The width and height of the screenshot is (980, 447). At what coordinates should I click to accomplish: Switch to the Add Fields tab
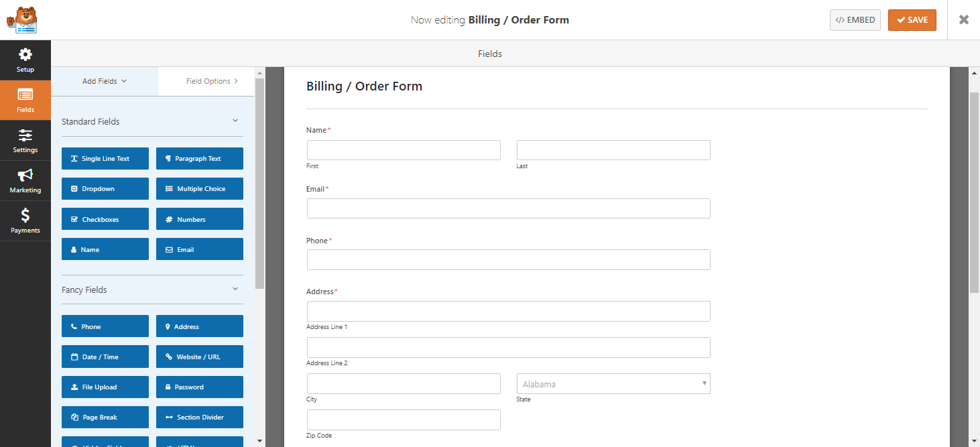click(x=105, y=81)
